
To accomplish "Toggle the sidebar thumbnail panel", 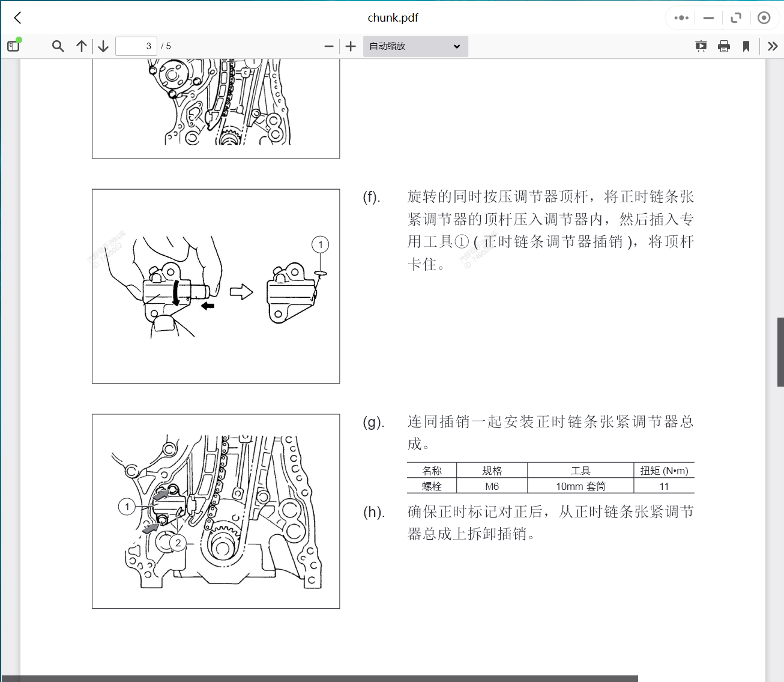I will point(13,46).
